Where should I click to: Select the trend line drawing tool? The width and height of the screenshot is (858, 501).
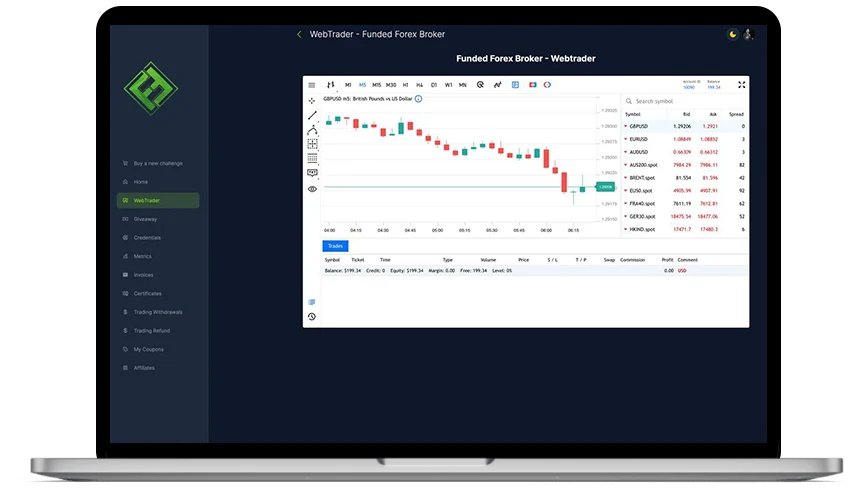pos(312,115)
